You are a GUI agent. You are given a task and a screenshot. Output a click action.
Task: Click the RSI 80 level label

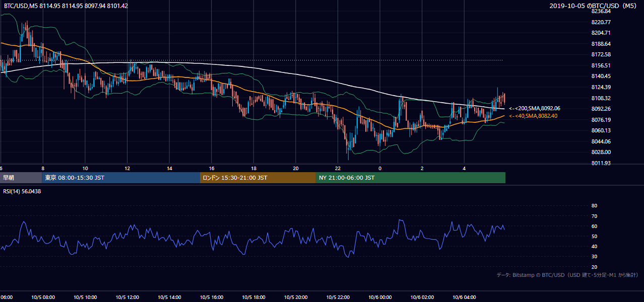pyautogui.click(x=594, y=206)
